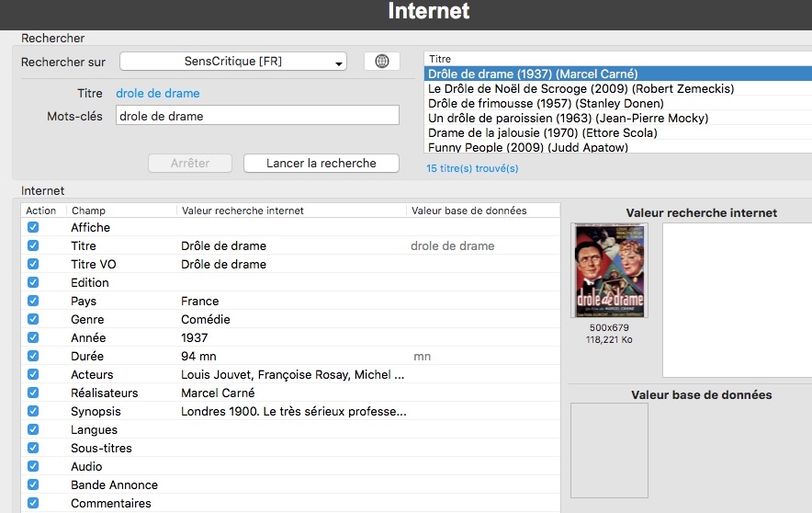Viewport: 812px width, 513px height.
Task: Select Funny People (2009) result
Action: click(528, 147)
